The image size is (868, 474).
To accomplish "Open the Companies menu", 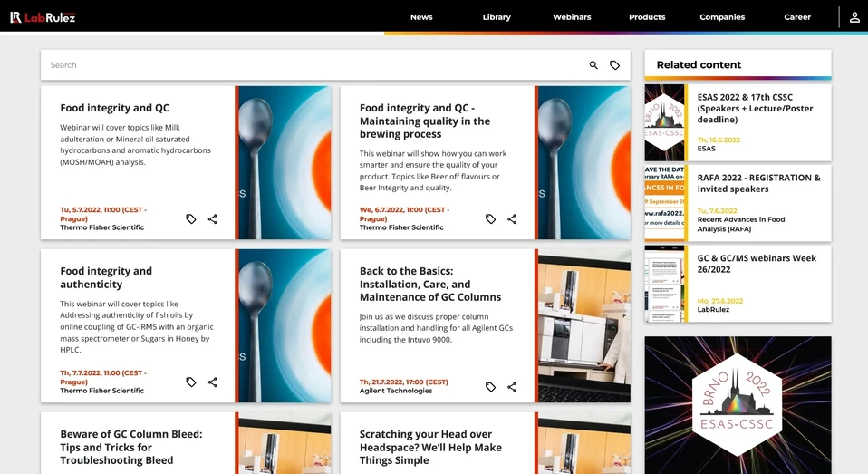I will [x=722, y=17].
